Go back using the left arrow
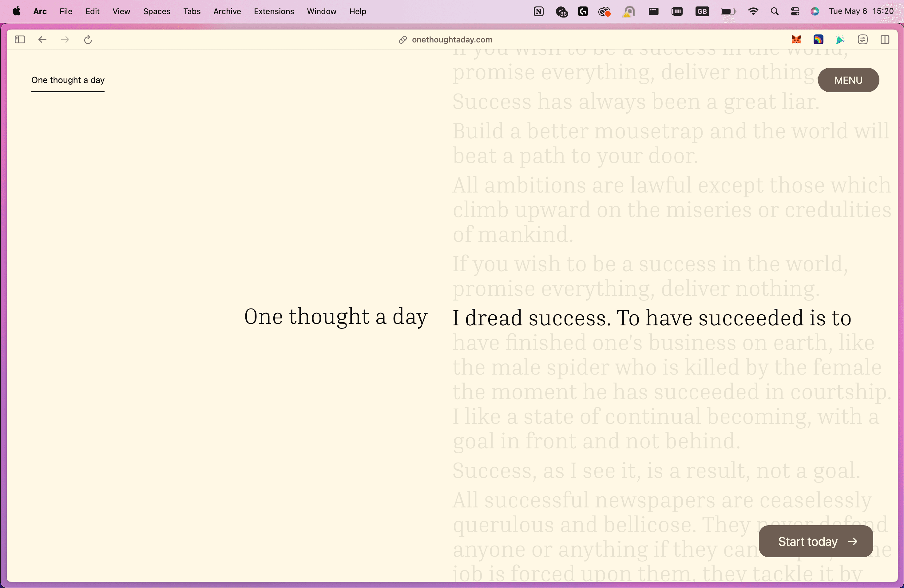 point(42,39)
